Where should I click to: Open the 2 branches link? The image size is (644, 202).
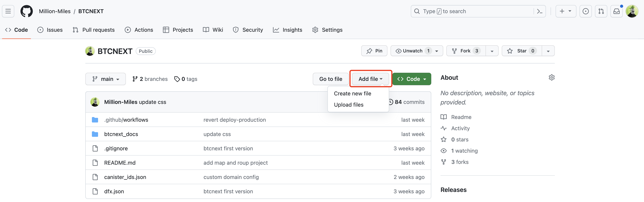150,79
